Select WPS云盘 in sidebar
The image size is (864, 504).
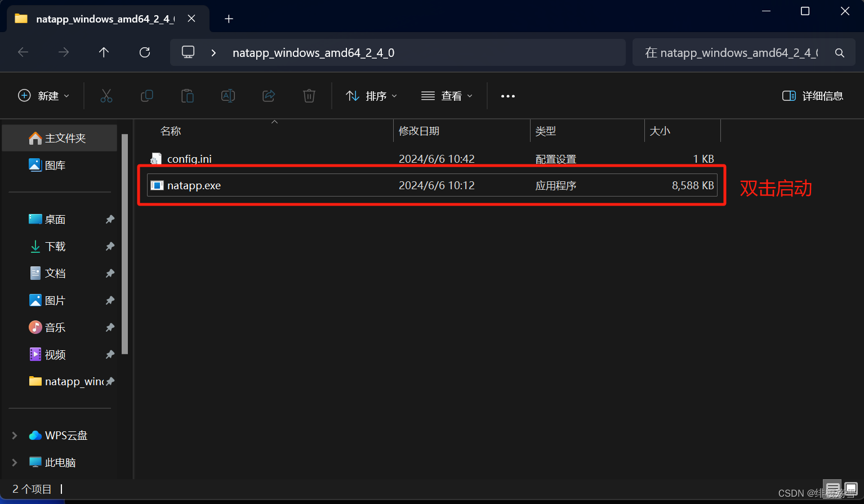point(66,435)
